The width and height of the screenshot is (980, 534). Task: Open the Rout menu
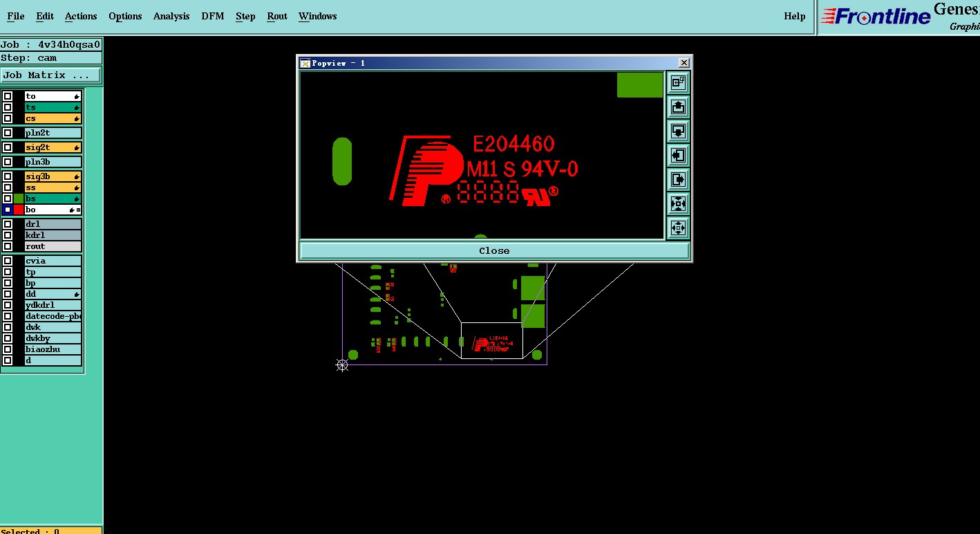277,16
